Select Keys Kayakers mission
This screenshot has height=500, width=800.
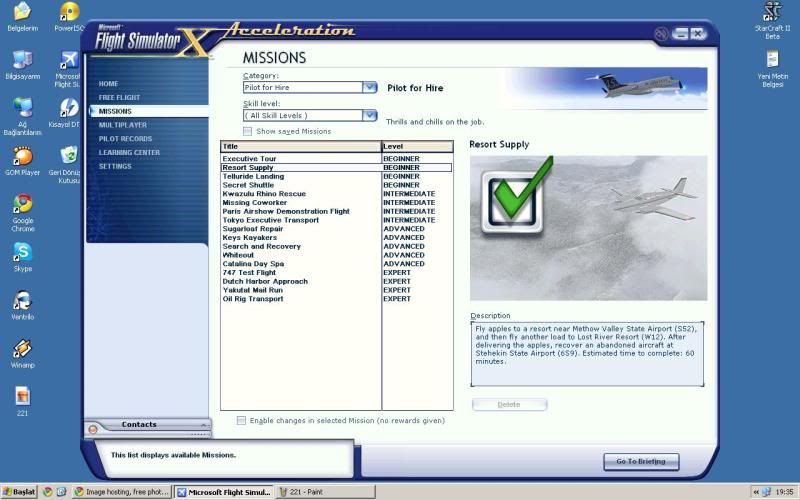point(336,237)
